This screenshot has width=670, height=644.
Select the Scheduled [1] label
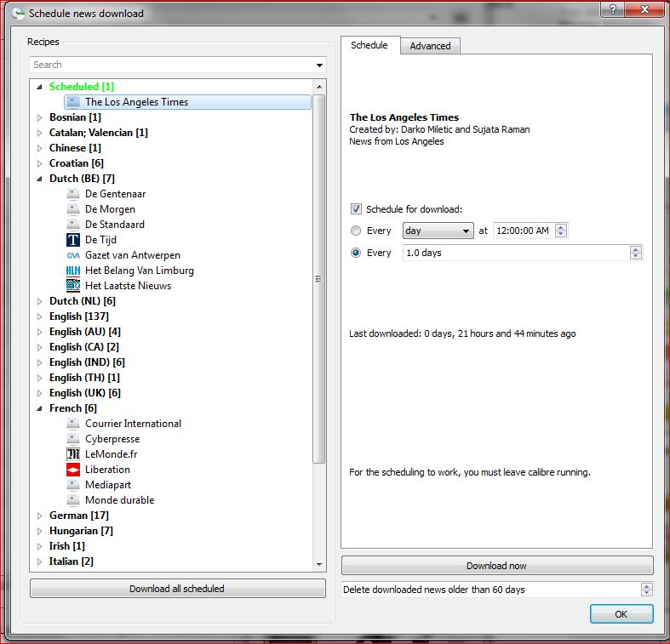(x=82, y=87)
